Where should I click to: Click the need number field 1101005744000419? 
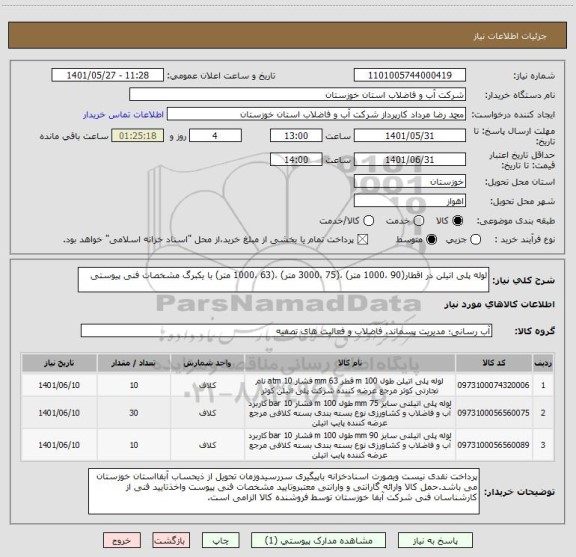coord(410,75)
